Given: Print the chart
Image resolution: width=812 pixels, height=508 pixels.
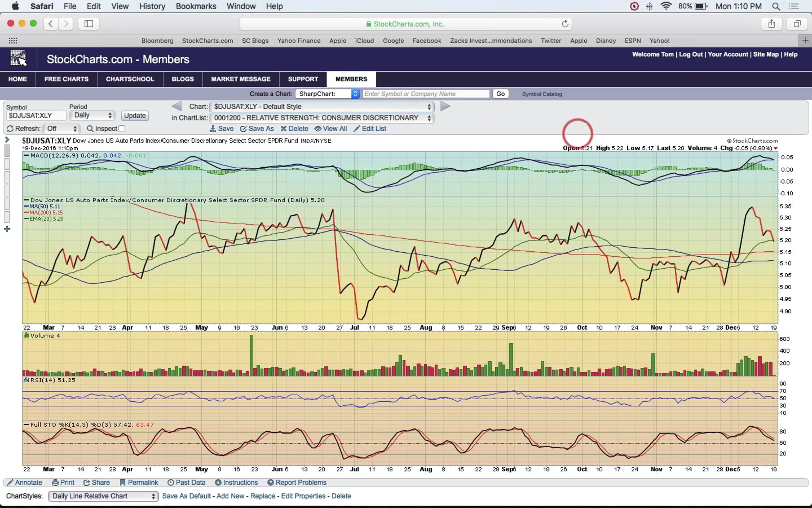Looking at the screenshot, I should click(63, 482).
